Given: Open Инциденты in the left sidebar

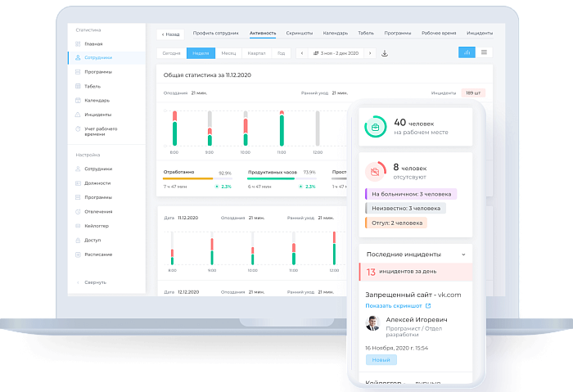Looking at the screenshot, I should click(x=97, y=115).
